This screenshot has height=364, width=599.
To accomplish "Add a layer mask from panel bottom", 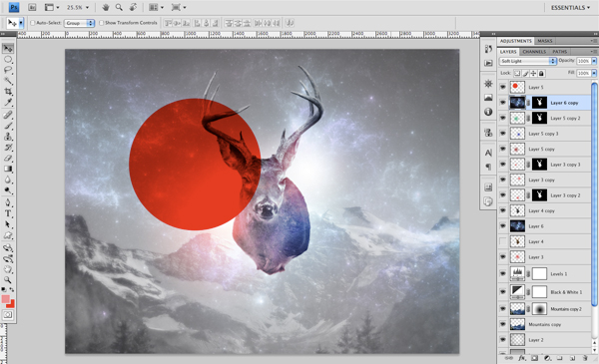I will 534,358.
